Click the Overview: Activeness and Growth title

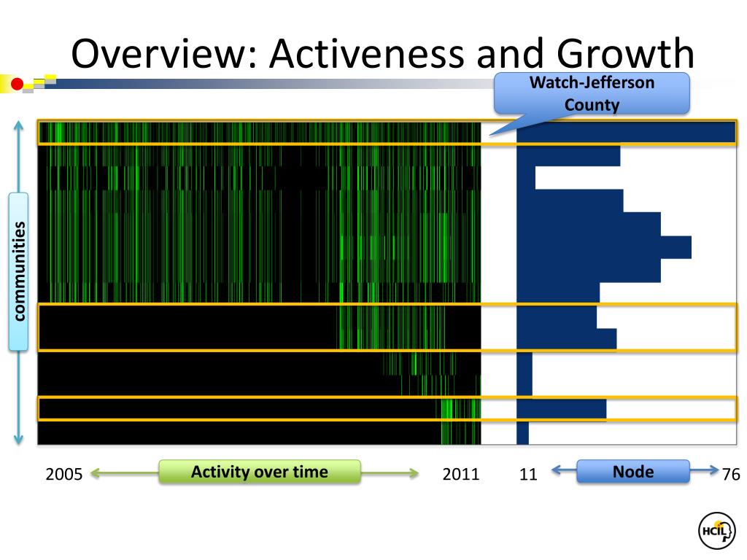(x=382, y=53)
